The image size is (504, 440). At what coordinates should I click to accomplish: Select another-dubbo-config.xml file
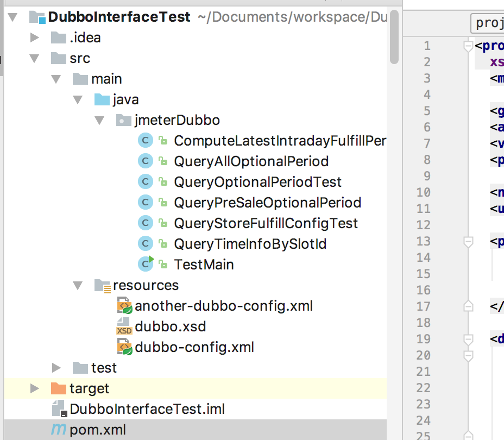[224, 306]
